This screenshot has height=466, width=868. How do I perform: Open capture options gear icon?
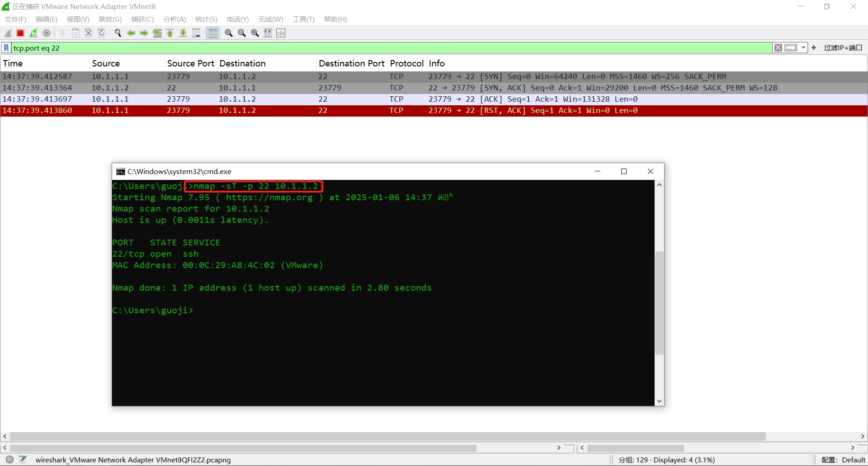click(47, 33)
